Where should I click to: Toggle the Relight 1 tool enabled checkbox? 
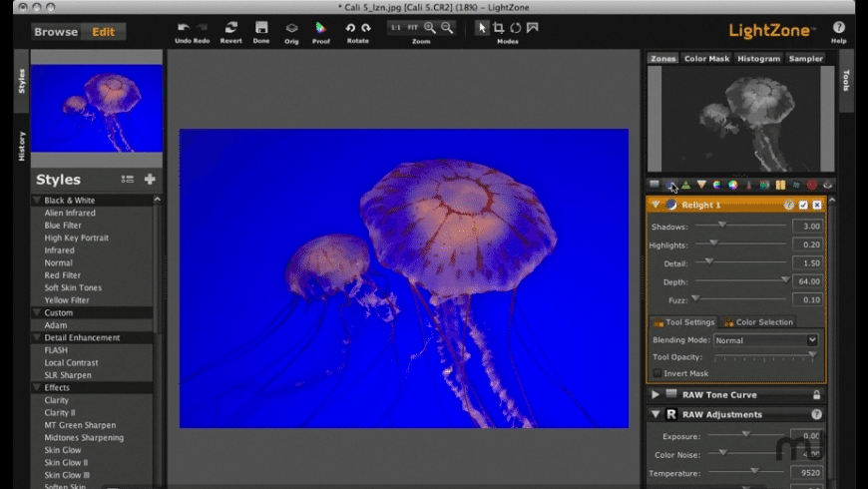(x=803, y=205)
